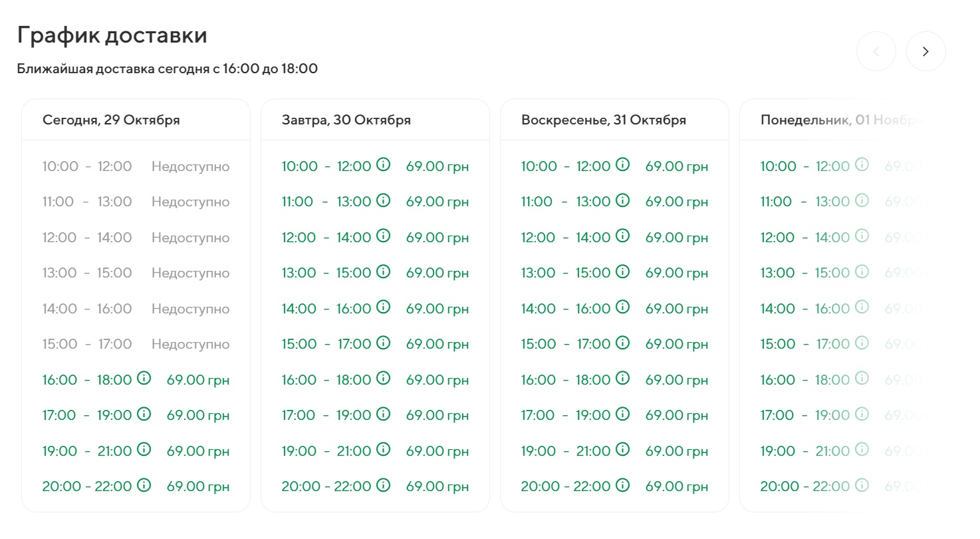980x539 pixels.
Task: Click the "Воскресенье, 31 Октября" column header
Action: 604,120
